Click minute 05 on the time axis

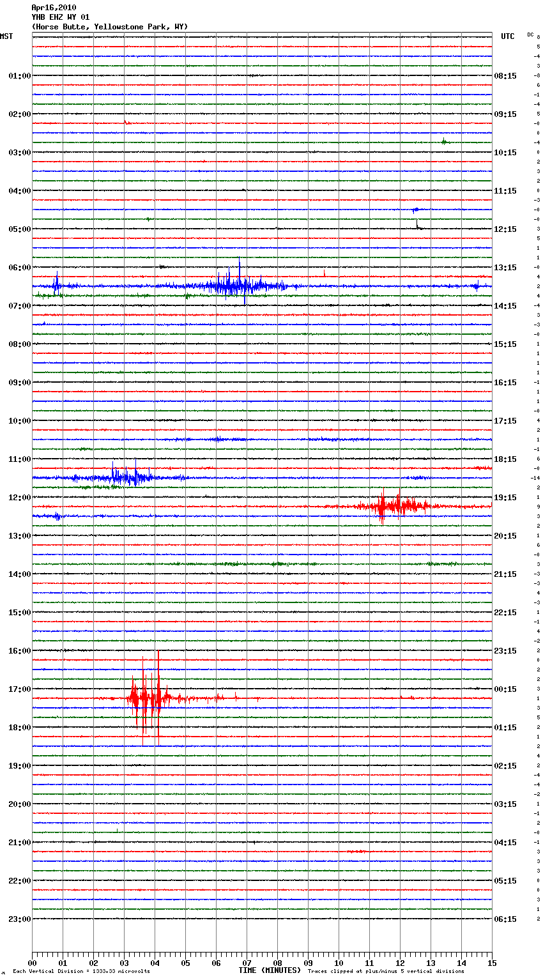185,963
